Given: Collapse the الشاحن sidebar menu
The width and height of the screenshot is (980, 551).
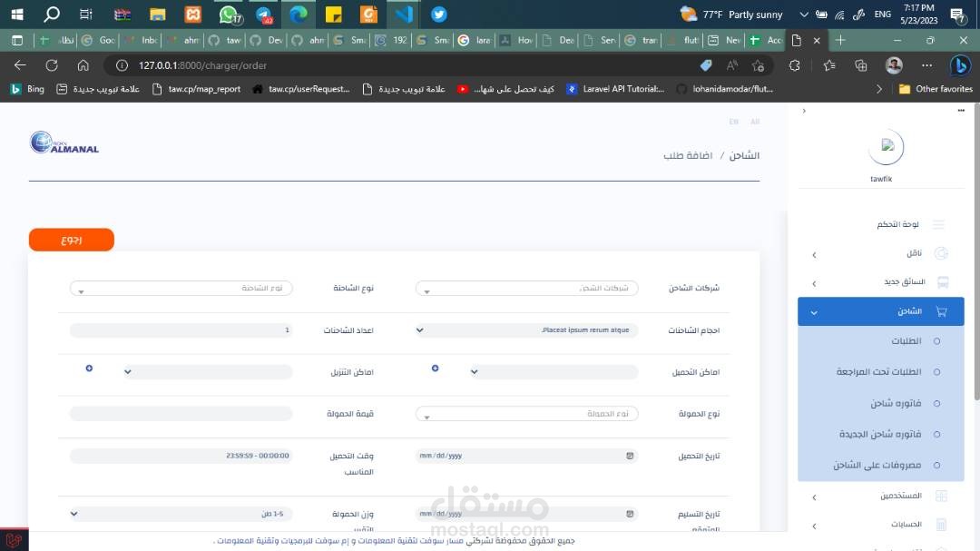Looking at the screenshot, I should [880, 311].
